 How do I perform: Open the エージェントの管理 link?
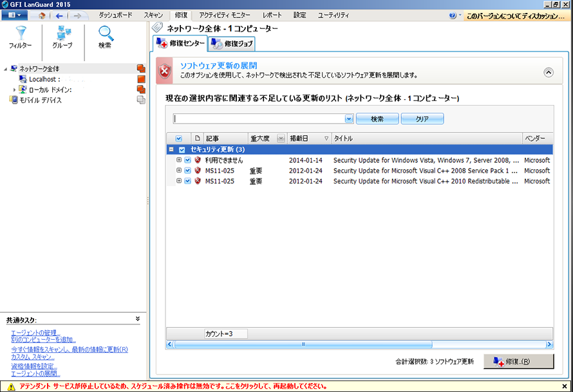(35, 333)
